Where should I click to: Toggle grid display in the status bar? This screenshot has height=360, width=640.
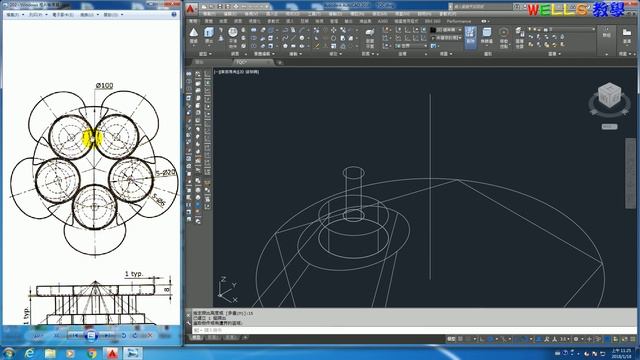(x=461, y=339)
